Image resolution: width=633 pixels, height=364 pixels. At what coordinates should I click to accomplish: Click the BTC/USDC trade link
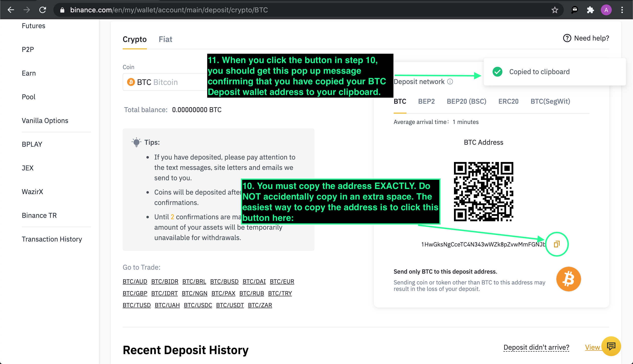pyautogui.click(x=198, y=305)
